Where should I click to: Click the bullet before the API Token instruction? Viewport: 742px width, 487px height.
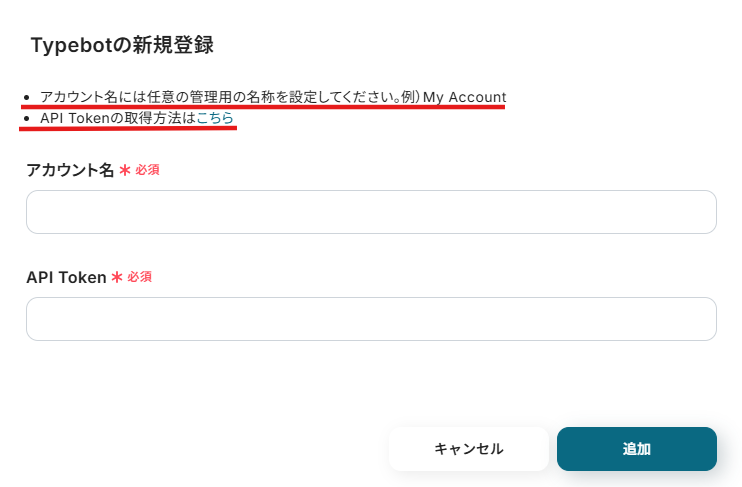[x=27, y=118]
